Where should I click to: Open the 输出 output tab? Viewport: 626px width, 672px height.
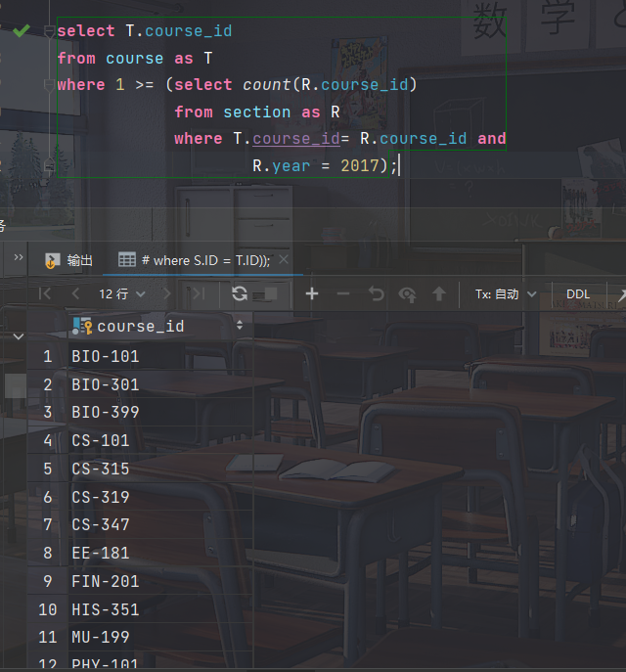tap(69, 260)
